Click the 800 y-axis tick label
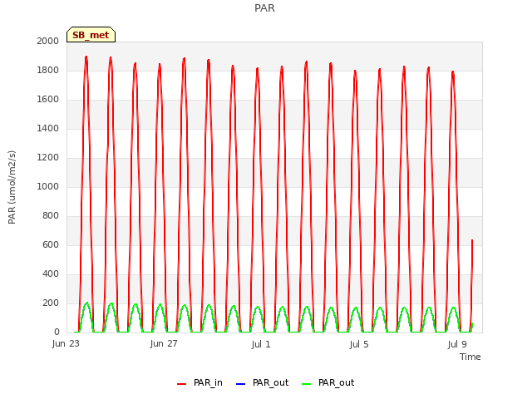 51,216
